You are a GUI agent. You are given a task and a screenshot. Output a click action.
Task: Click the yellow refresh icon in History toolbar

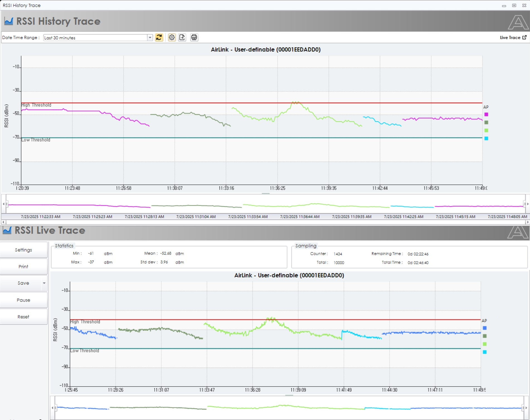coord(159,37)
